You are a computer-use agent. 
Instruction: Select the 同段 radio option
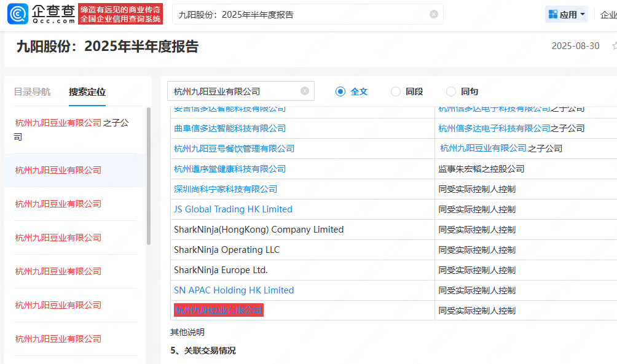click(396, 91)
